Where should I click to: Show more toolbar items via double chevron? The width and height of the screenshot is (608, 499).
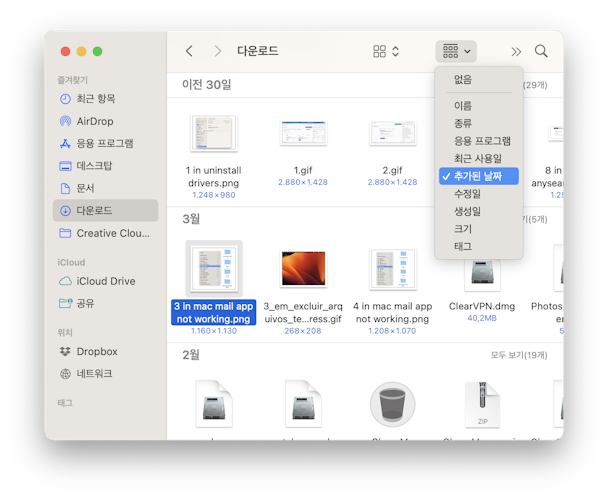[516, 52]
